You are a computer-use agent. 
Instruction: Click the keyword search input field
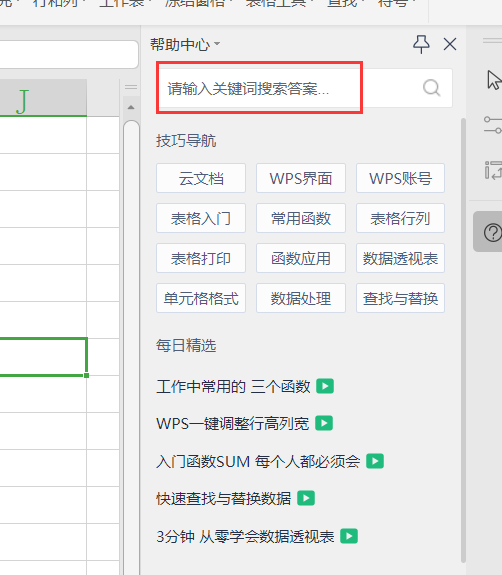pos(304,88)
